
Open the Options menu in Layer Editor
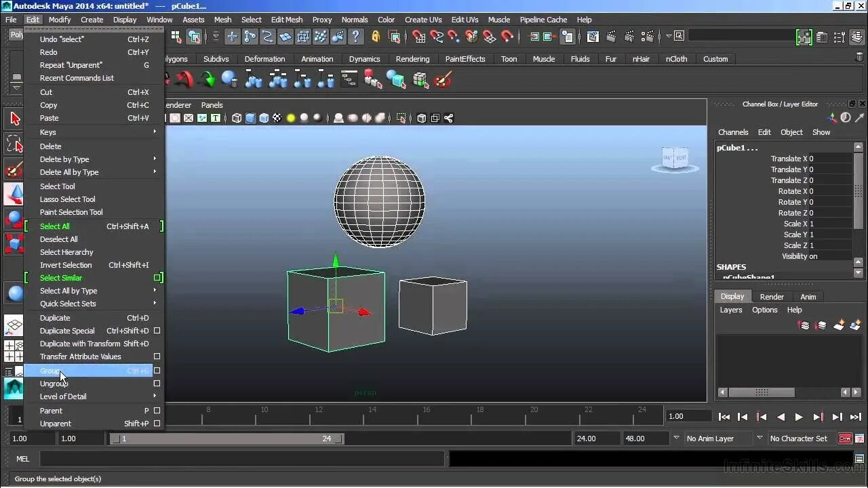click(x=765, y=310)
